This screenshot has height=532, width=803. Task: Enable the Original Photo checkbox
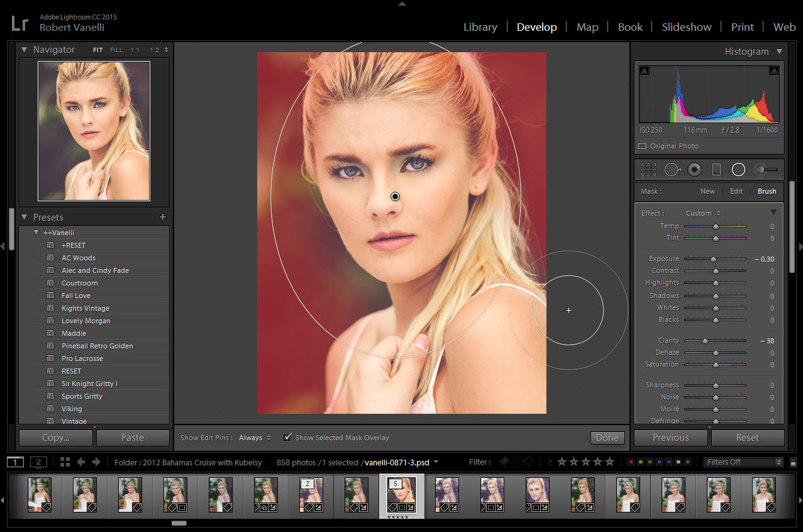(x=642, y=146)
